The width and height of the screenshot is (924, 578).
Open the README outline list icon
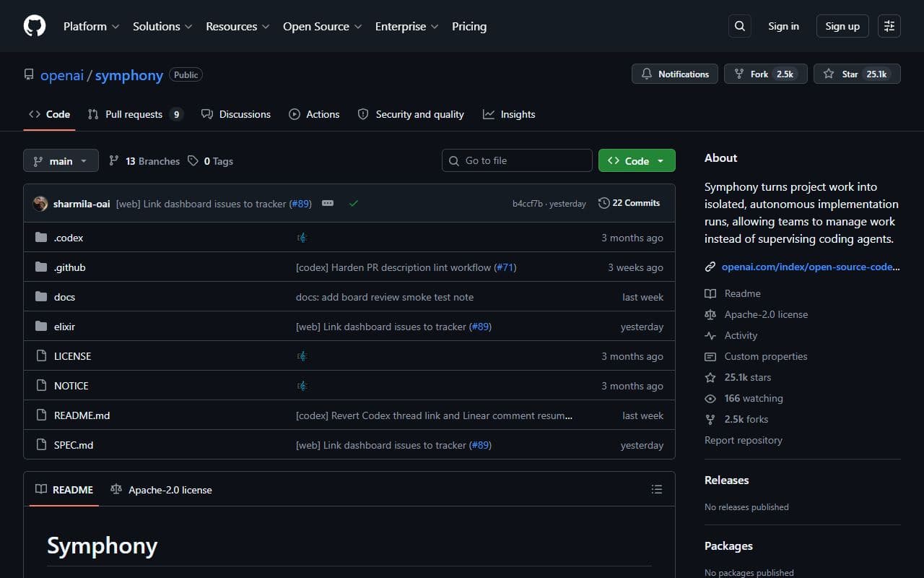click(657, 490)
